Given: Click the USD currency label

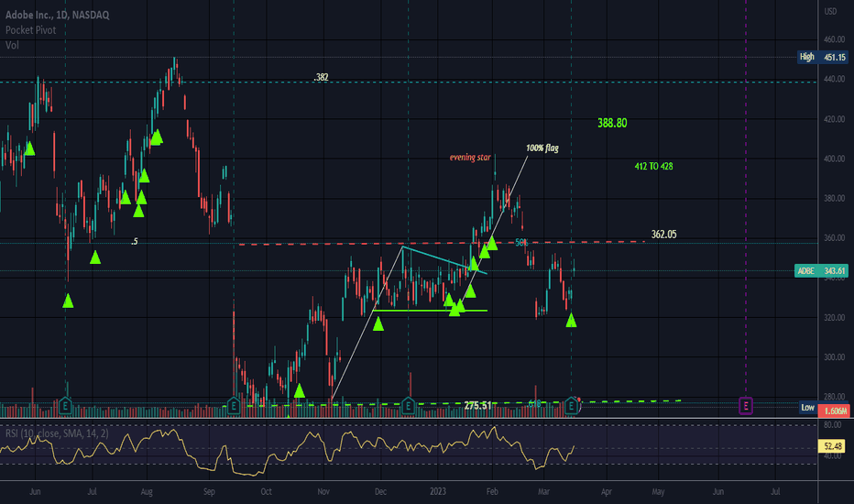Looking at the screenshot, I should pyautogui.click(x=830, y=11).
